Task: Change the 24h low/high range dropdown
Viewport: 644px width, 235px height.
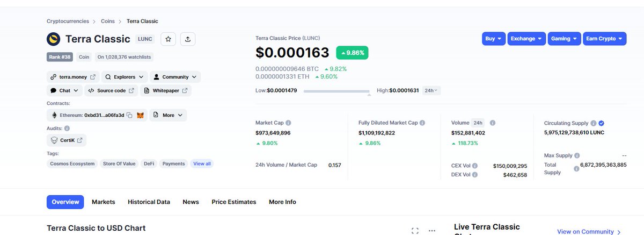Action: (x=431, y=90)
